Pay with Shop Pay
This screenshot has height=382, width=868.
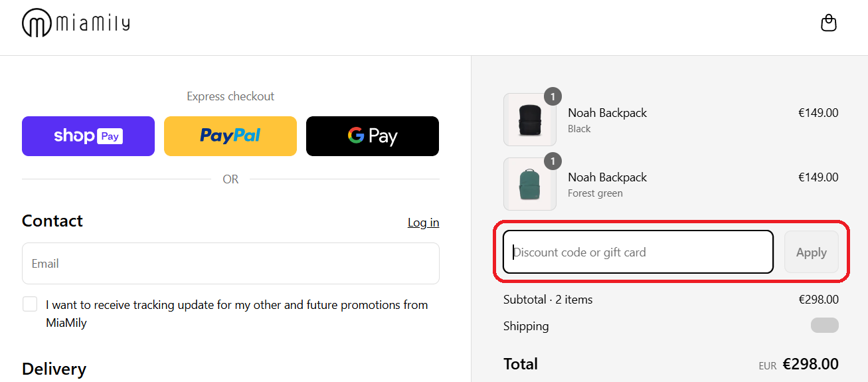click(88, 136)
